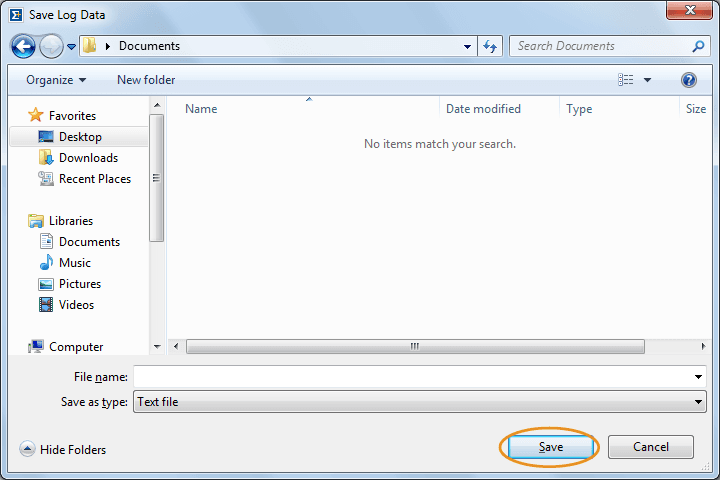The height and width of the screenshot is (480, 720).
Task: Click the refresh icon beside address bar
Action: [x=490, y=46]
